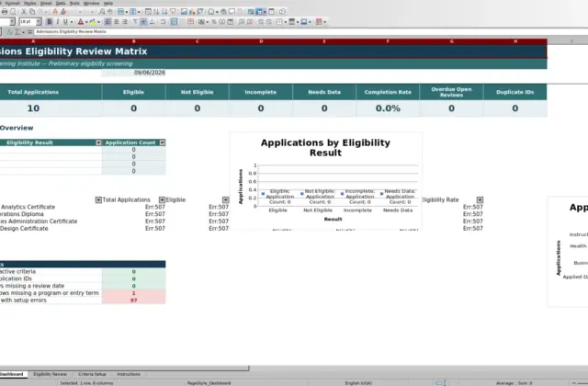Click the Print icon in toolbar

click(5, 12)
